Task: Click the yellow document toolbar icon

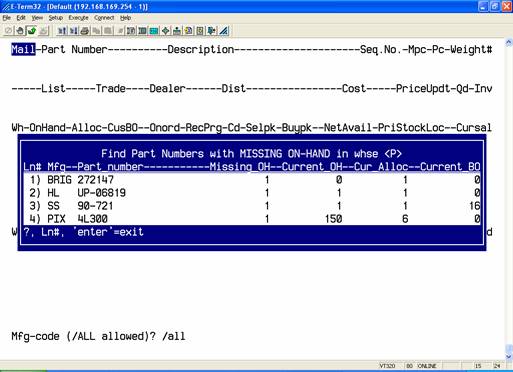Action: [x=189, y=31]
